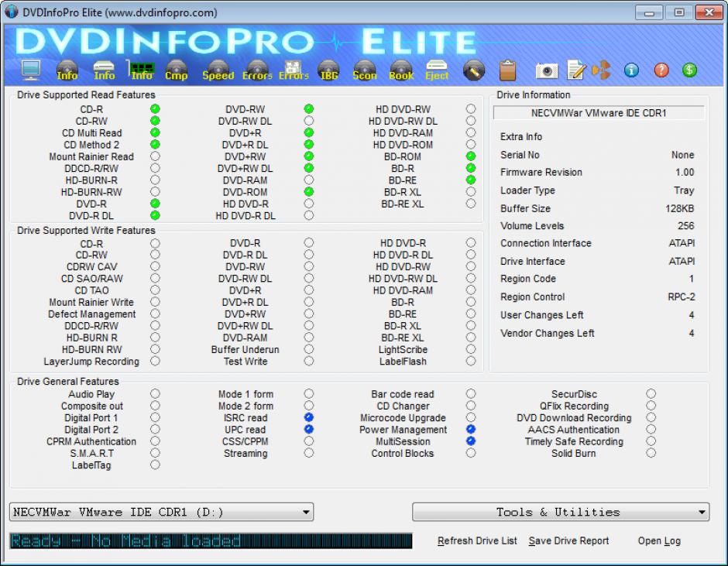Screen dimensions: 728x566
Task: Click the disc with pencil icon
Action: [x=473, y=70]
